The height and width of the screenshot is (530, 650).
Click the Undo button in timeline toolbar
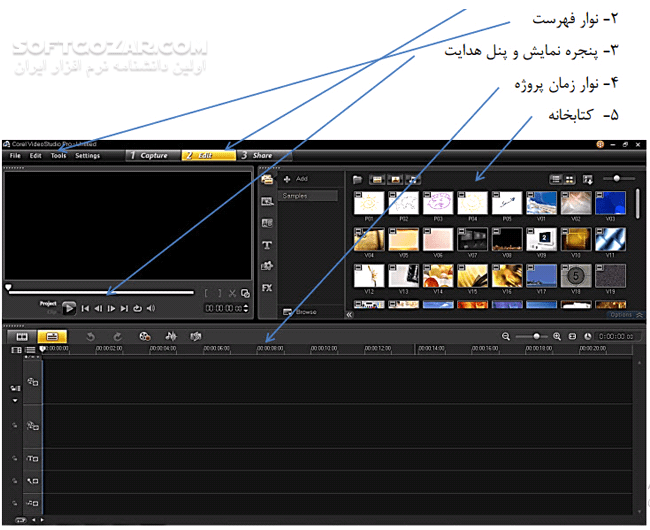(x=90, y=336)
